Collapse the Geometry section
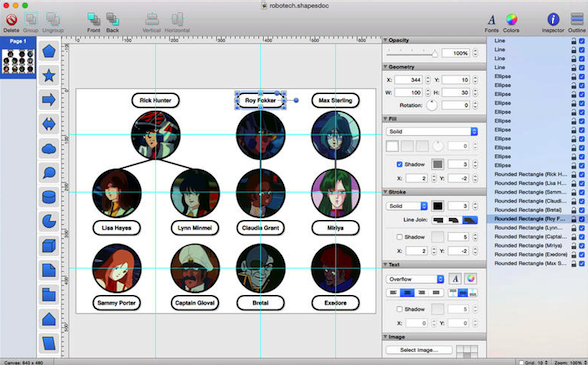 tap(385, 67)
